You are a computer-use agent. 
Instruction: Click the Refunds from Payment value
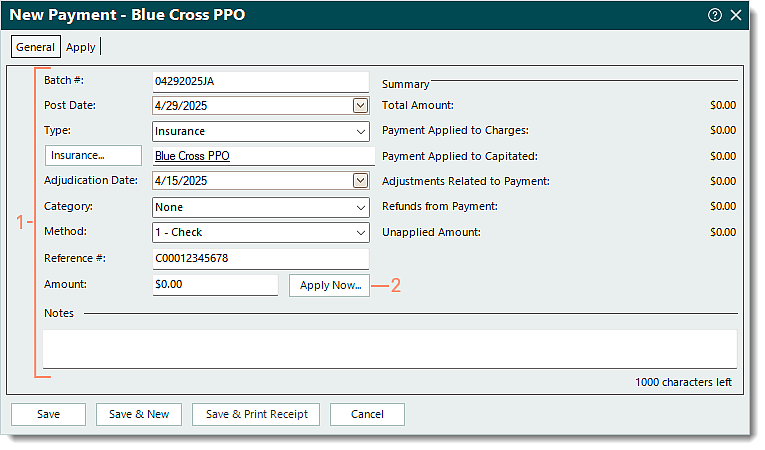[723, 206]
